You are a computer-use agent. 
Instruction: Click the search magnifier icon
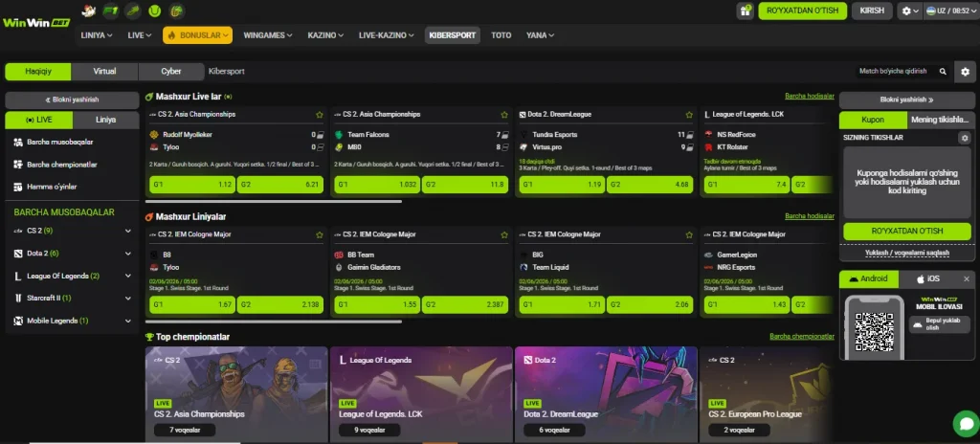(943, 72)
